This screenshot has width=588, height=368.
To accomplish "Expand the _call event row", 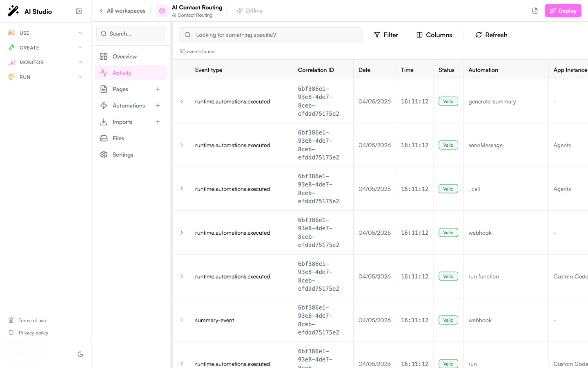I will pos(182,188).
